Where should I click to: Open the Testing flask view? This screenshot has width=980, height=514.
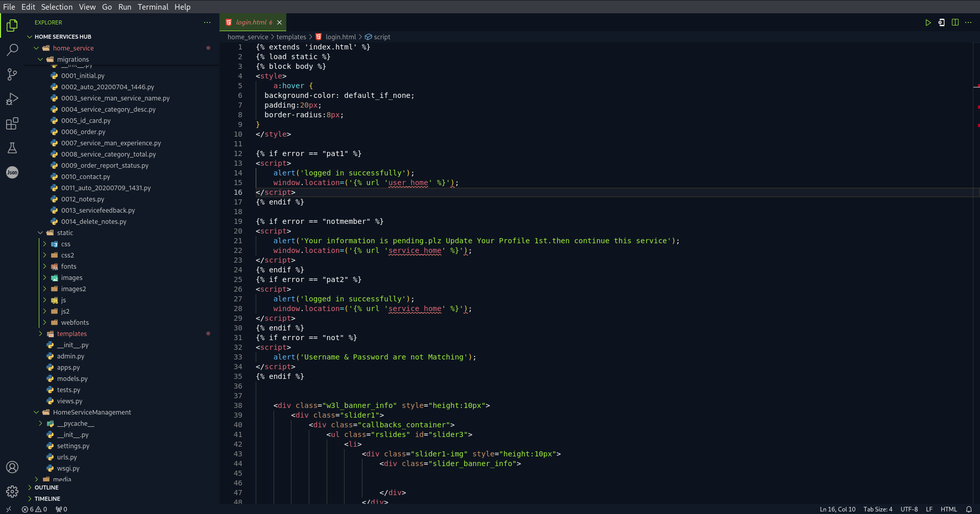[12, 148]
